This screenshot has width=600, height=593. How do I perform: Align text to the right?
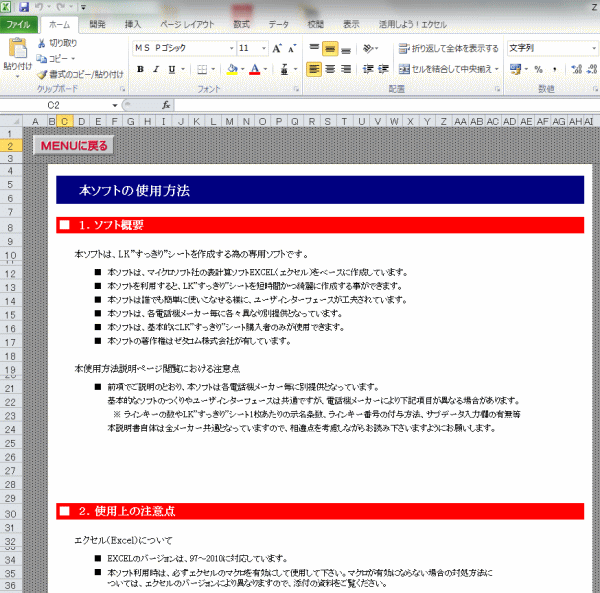pyautogui.click(x=346, y=69)
